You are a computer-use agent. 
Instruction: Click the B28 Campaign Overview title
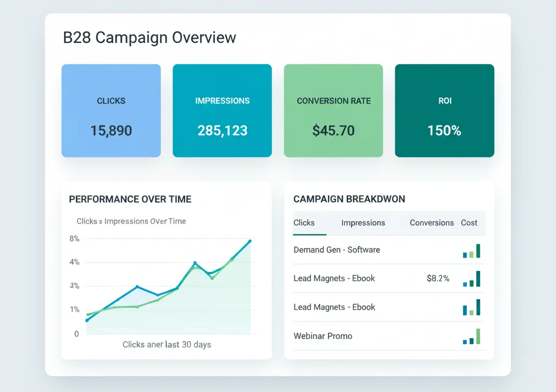tap(149, 37)
